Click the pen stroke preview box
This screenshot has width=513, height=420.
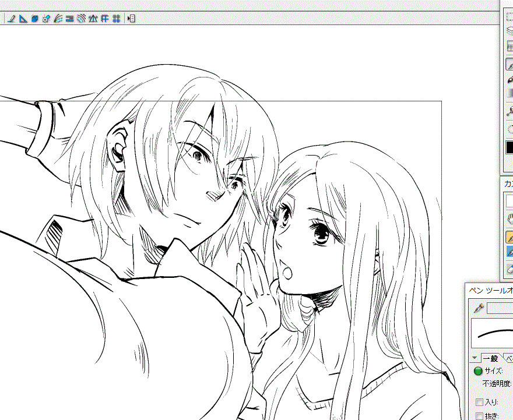click(x=492, y=333)
